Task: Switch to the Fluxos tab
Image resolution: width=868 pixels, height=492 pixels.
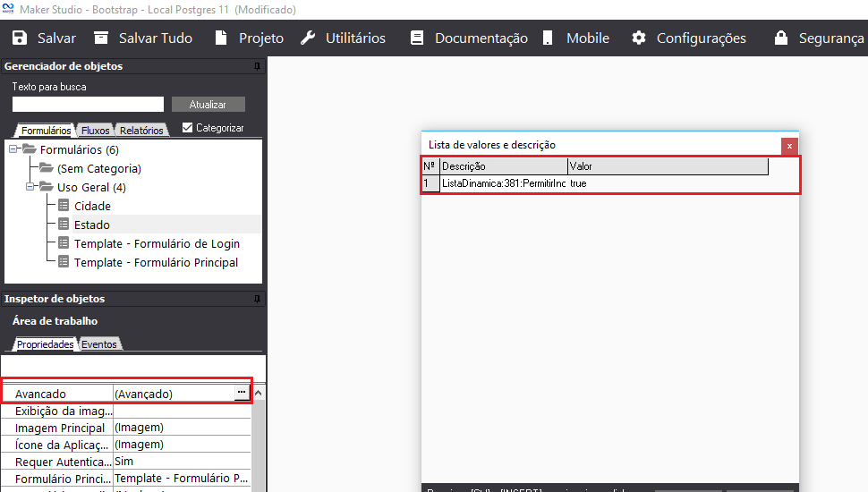Action: click(96, 131)
